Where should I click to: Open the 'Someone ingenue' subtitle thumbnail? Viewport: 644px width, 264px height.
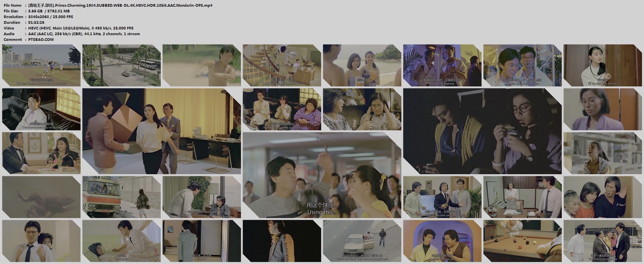click(442, 65)
